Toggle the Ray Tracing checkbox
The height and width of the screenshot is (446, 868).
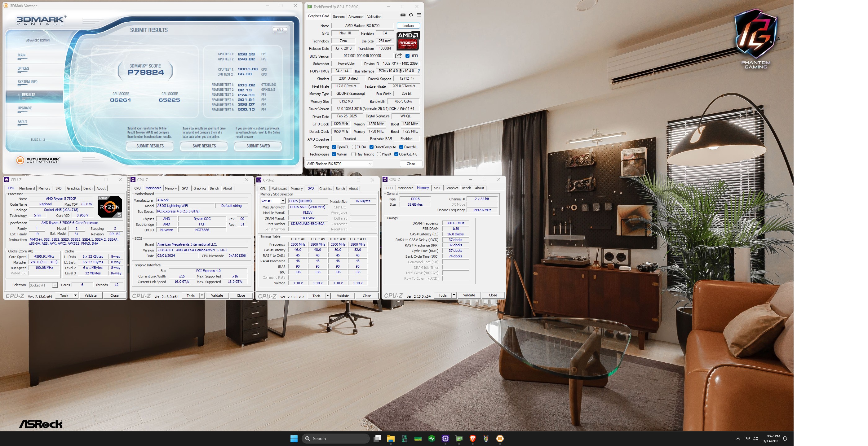[x=353, y=154]
